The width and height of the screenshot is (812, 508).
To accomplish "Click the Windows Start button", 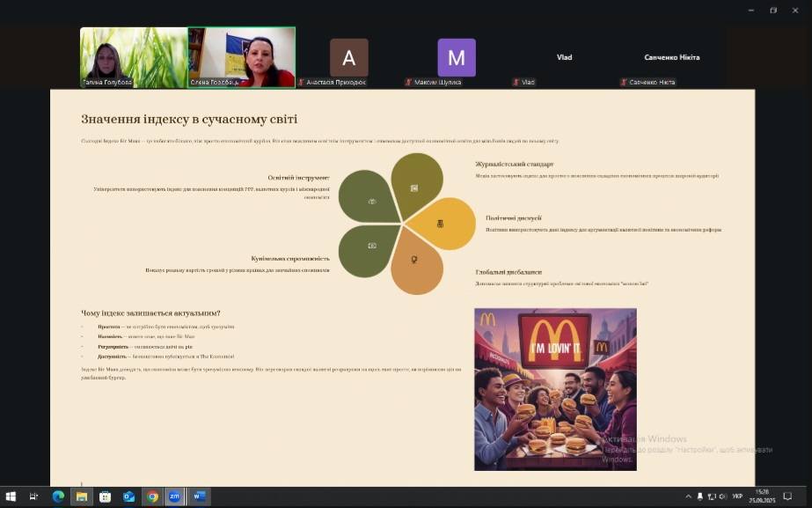I will (x=11, y=497).
